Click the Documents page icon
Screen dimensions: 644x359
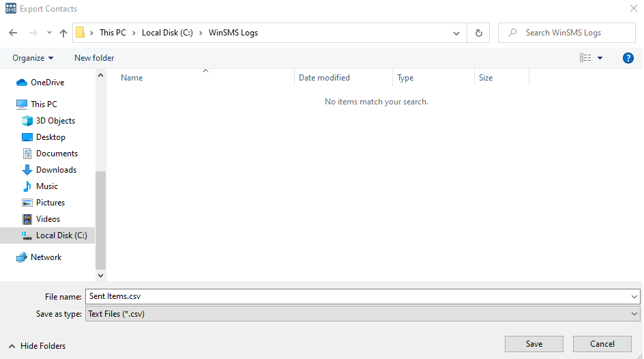click(27, 154)
